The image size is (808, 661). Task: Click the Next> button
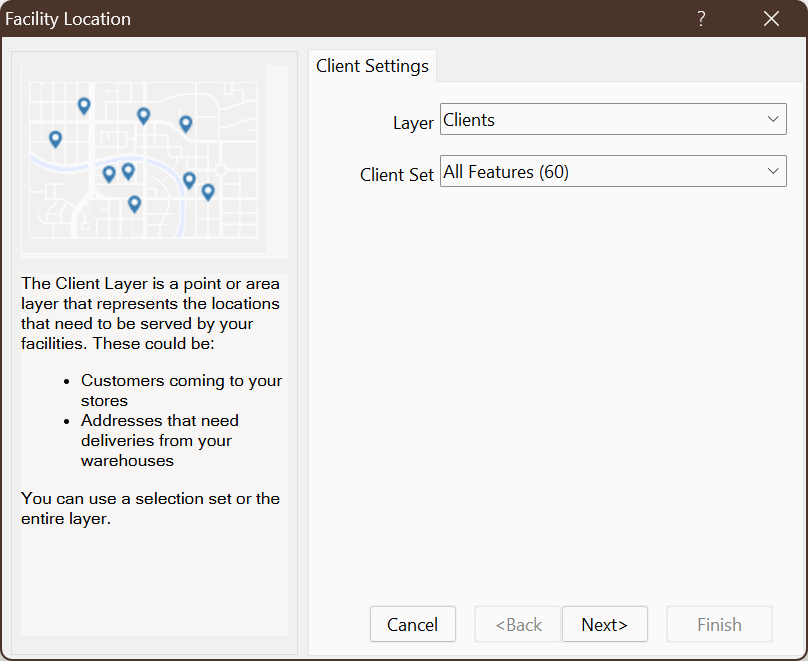pos(604,624)
